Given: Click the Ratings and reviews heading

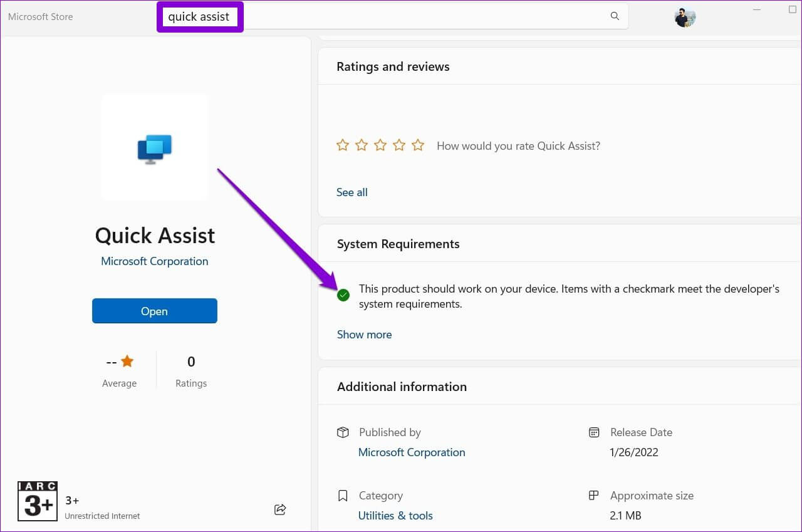Looking at the screenshot, I should [393, 66].
